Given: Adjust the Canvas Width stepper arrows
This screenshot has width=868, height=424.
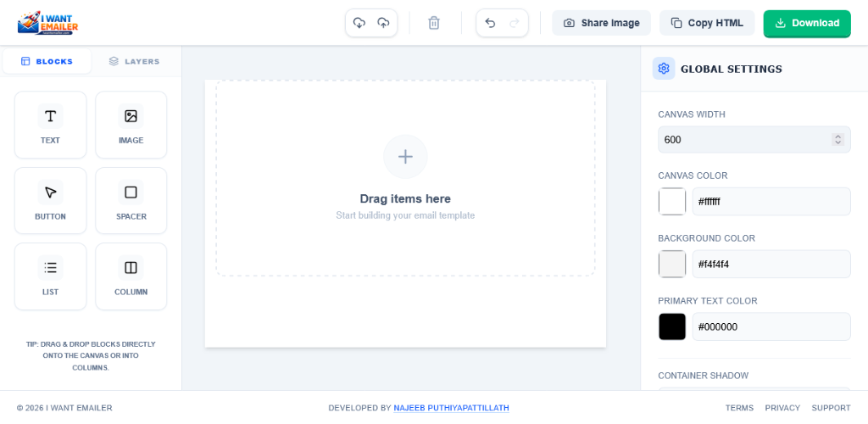Looking at the screenshot, I should click(x=838, y=140).
